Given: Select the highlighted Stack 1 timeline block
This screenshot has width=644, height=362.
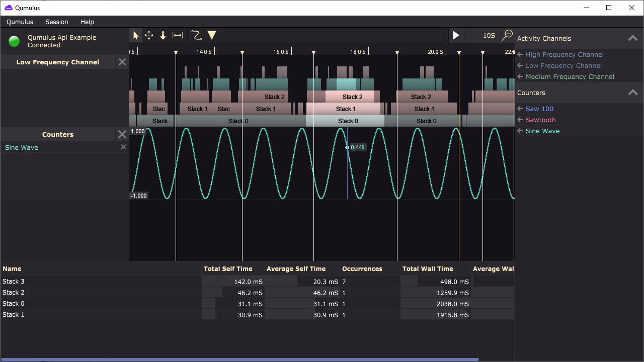Looking at the screenshot, I should click(344, 109).
